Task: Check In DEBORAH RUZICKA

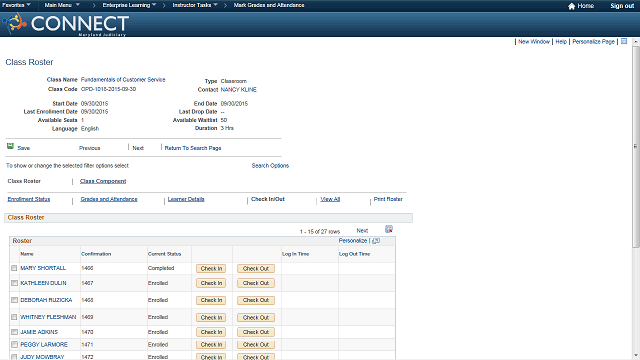Action: (x=211, y=300)
